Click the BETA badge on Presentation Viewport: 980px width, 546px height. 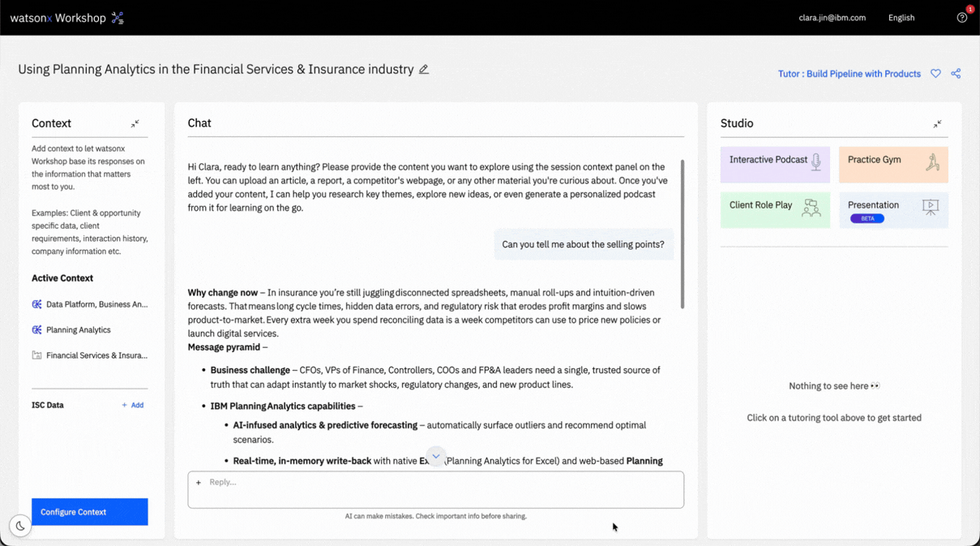867,219
